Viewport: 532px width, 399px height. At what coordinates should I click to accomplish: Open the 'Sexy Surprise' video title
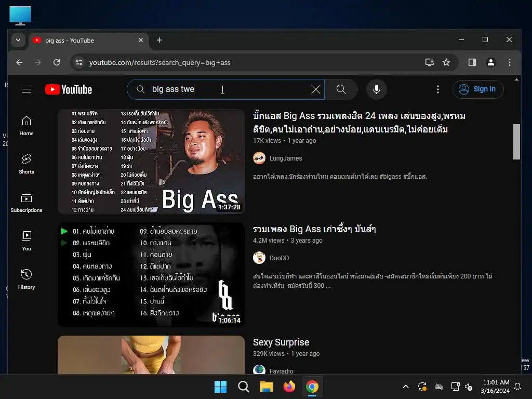click(281, 342)
